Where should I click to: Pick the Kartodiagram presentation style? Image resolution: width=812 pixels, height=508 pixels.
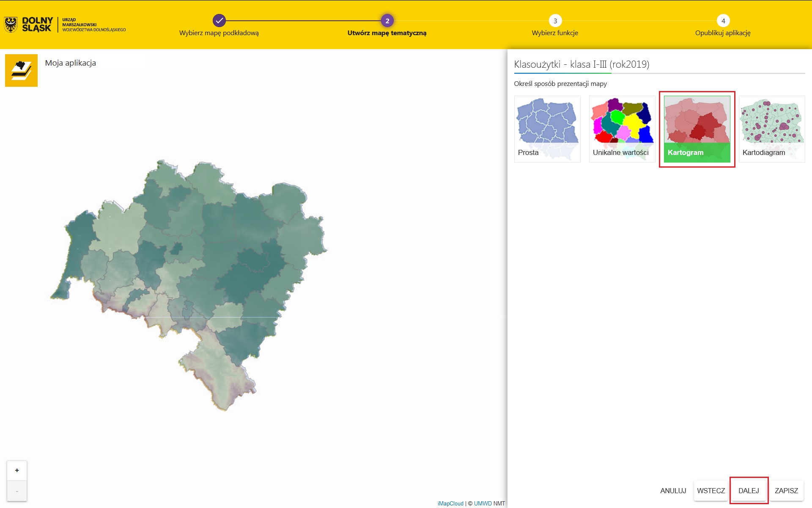click(x=772, y=129)
